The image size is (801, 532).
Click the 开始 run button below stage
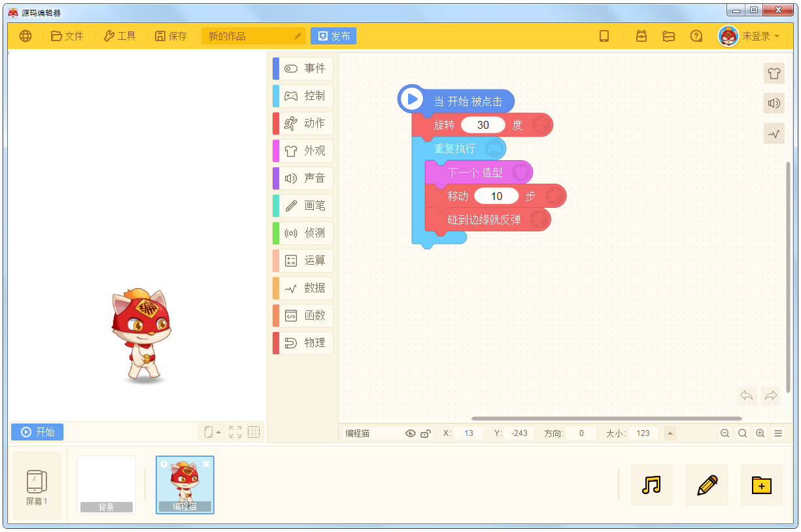pos(37,432)
